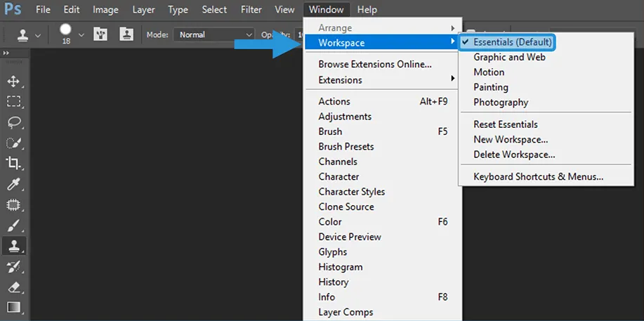This screenshot has height=321, width=644.
Task: Open the Filter menu
Action: click(x=251, y=9)
